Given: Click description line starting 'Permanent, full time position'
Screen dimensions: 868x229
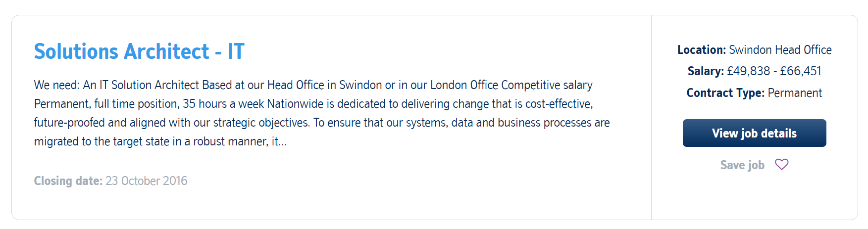Looking at the screenshot, I should [x=313, y=104].
